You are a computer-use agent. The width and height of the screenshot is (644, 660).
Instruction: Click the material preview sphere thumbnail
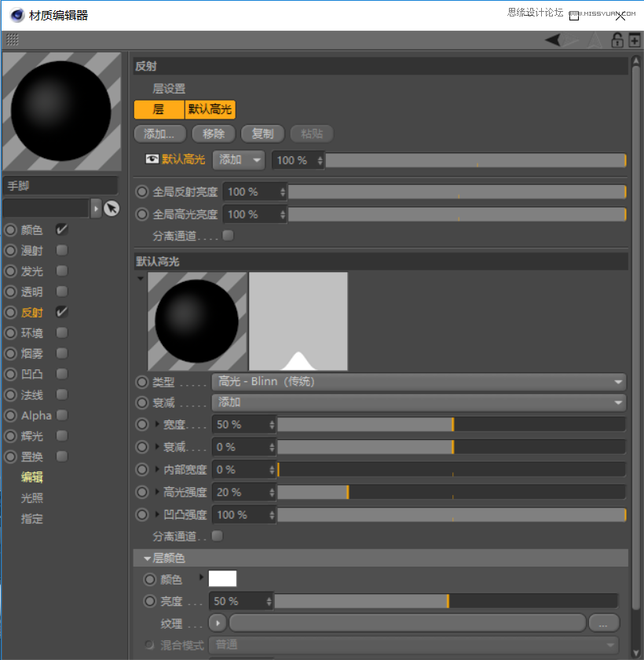pyautogui.click(x=62, y=110)
